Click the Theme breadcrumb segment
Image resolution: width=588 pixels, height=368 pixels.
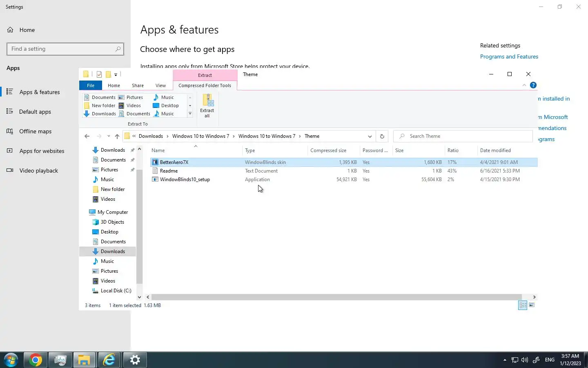[x=312, y=136]
